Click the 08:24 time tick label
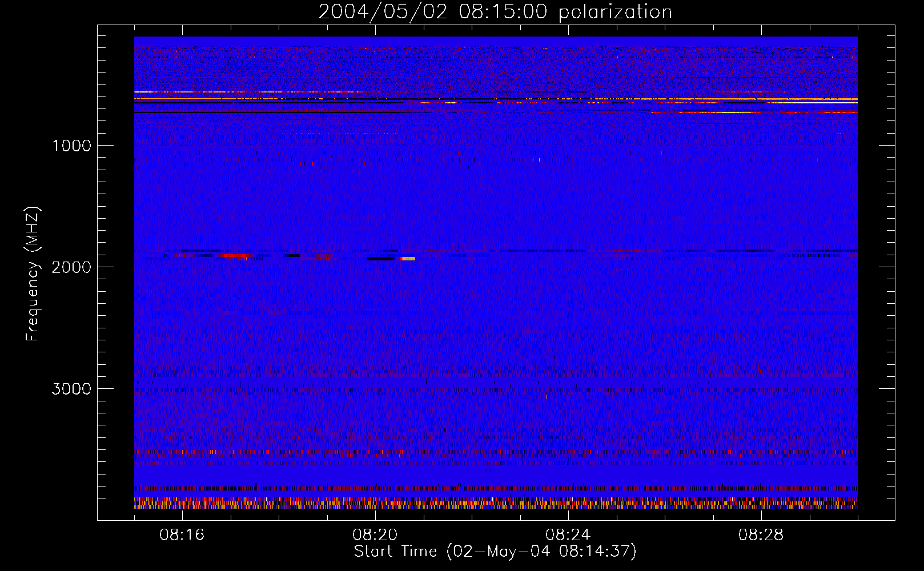Viewport: 924px width, 571px height. 568,535
